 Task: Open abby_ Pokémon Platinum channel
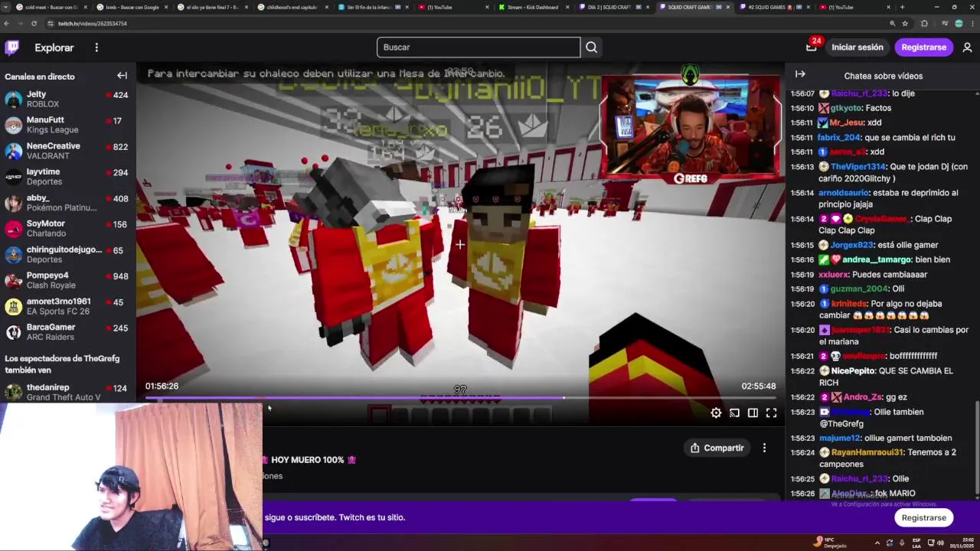pos(67,203)
